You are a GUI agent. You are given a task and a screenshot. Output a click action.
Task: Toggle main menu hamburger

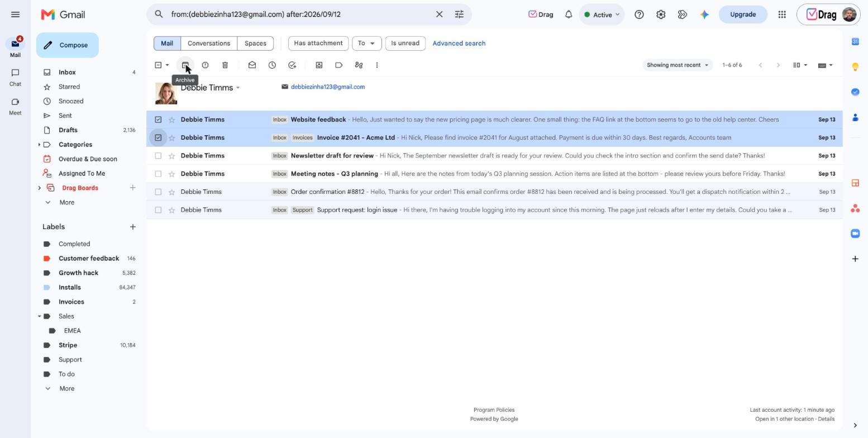point(15,15)
